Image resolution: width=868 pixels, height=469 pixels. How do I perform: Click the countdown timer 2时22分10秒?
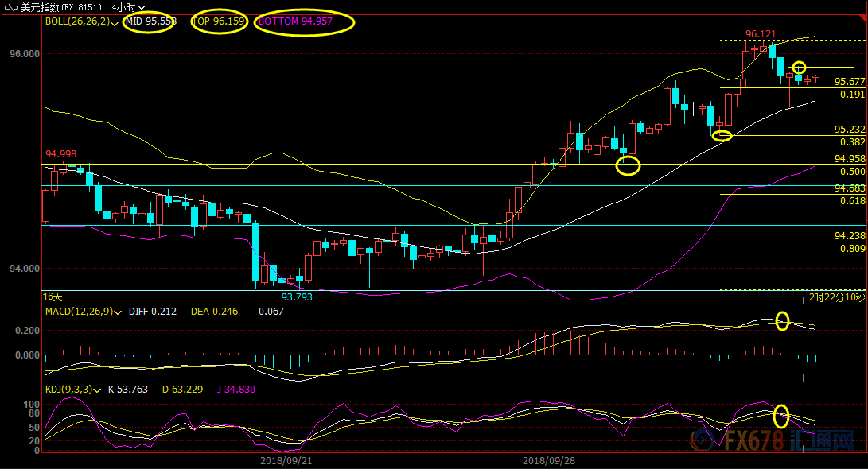836,297
